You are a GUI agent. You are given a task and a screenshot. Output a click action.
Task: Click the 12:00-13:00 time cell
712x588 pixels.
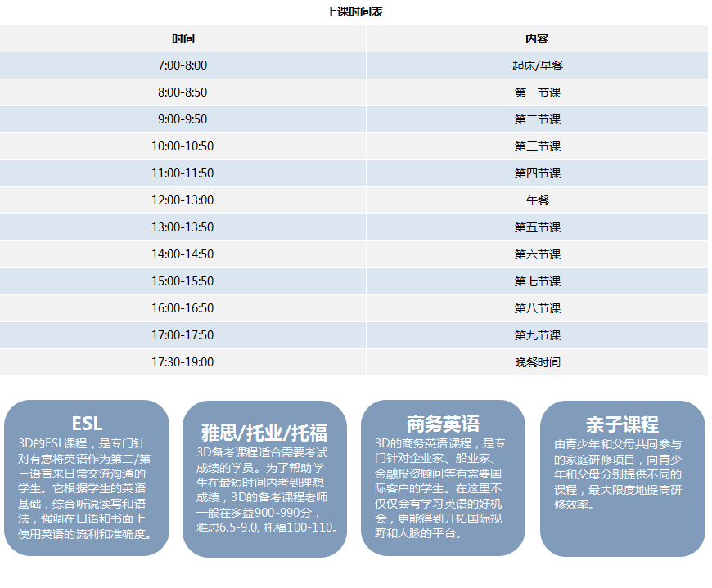pos(183,200)
